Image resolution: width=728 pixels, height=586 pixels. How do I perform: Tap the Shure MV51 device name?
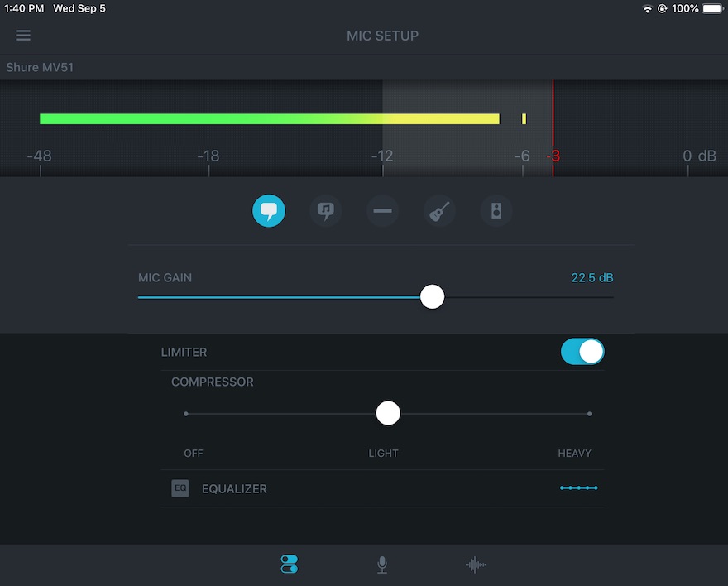(40, 67)
